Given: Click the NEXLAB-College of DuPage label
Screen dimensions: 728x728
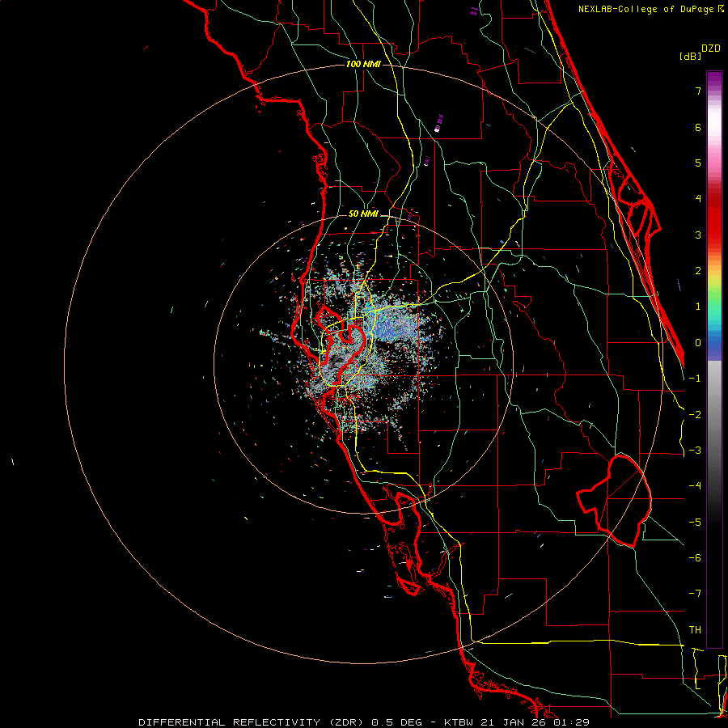Looking at the screenshot, I should (651, 9).
